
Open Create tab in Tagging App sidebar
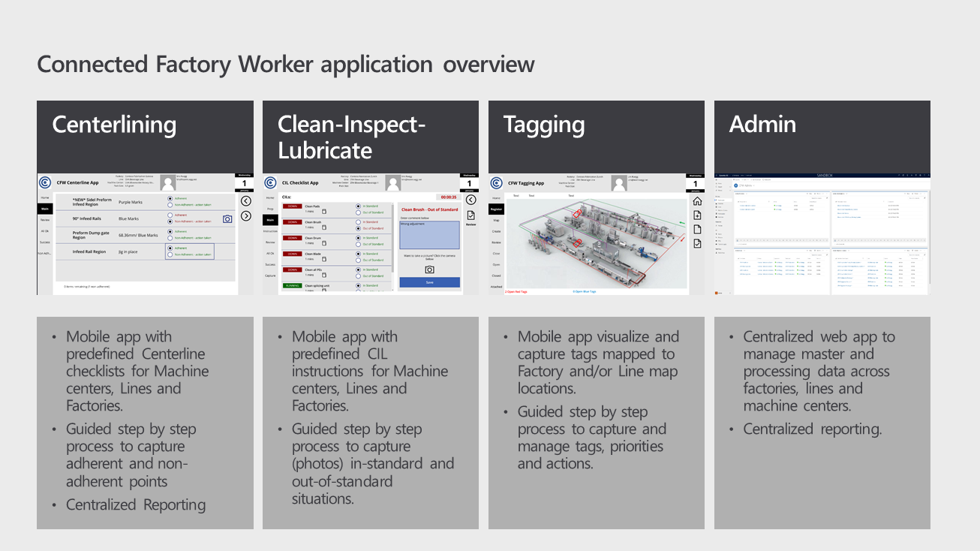click(x=496, y=231)
